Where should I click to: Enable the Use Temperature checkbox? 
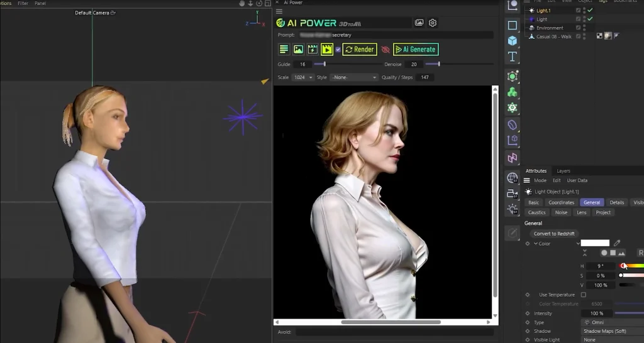584,295
